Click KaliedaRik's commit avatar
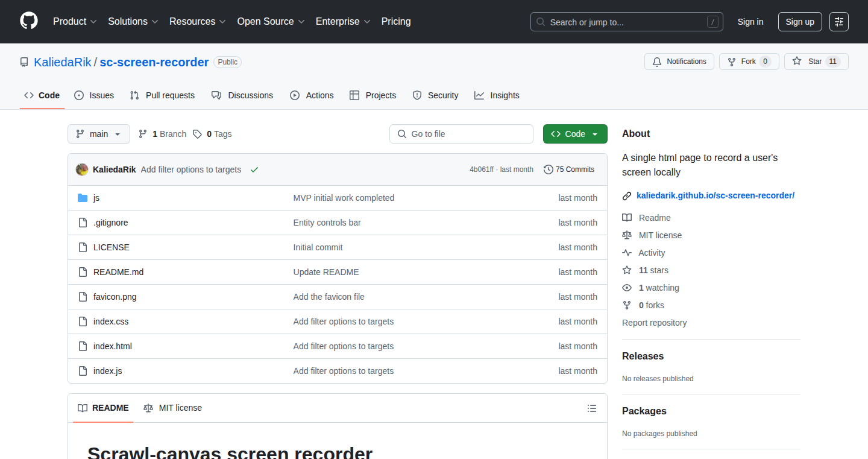 pyautogui.click(x=82, y=169)
